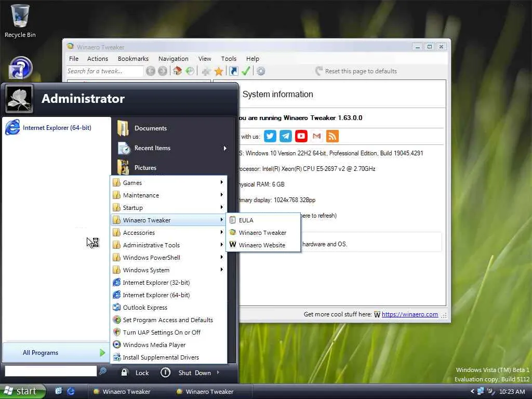The height and width of the screenshot is (399, 532).
Task: Launch Internet Explorer from quick launch
Action: pos(71,391)
